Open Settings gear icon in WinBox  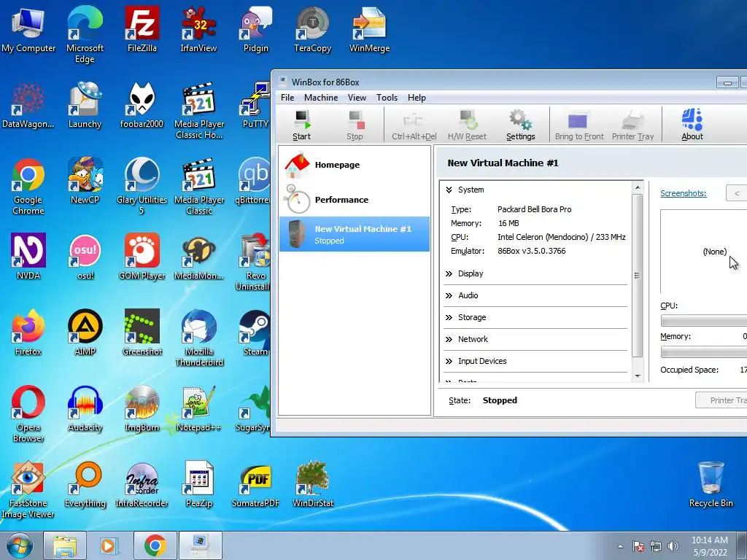coord(520,125)
